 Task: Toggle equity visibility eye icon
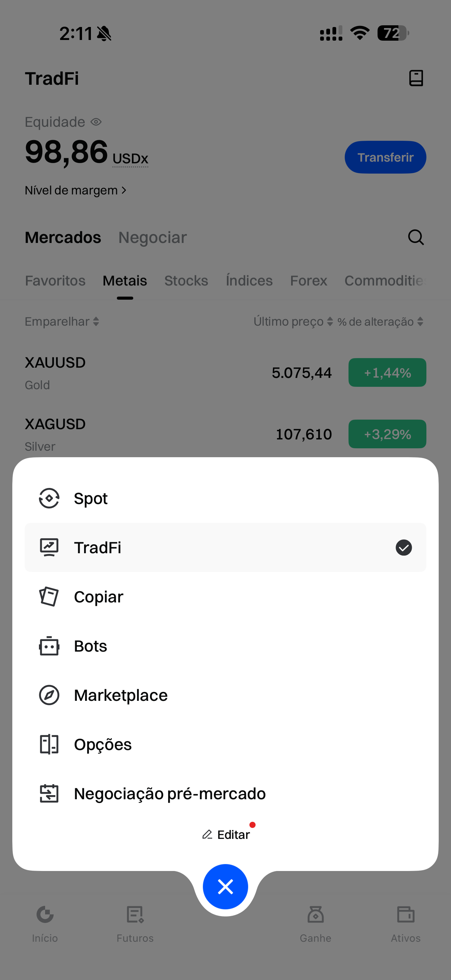coord(96,122)
